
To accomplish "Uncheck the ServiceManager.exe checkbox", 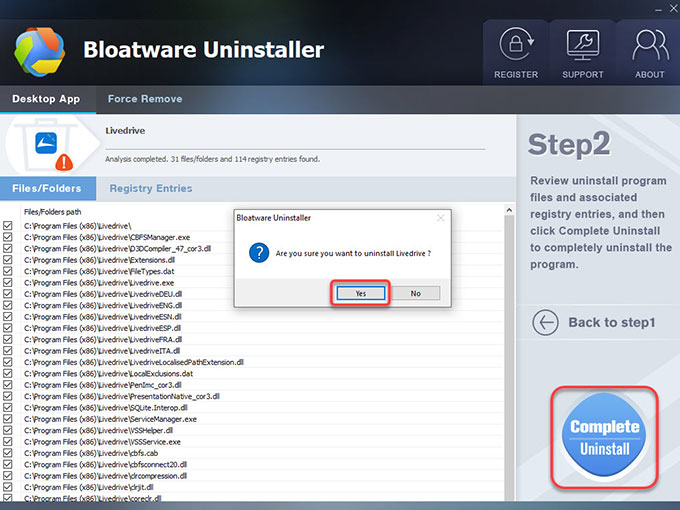I will (x=8, y=419).
